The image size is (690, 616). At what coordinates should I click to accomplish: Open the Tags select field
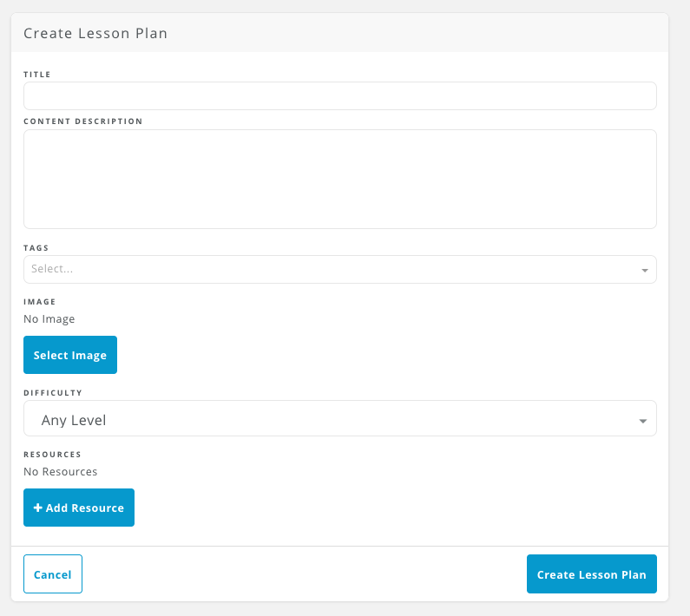(x=339, y=269)
